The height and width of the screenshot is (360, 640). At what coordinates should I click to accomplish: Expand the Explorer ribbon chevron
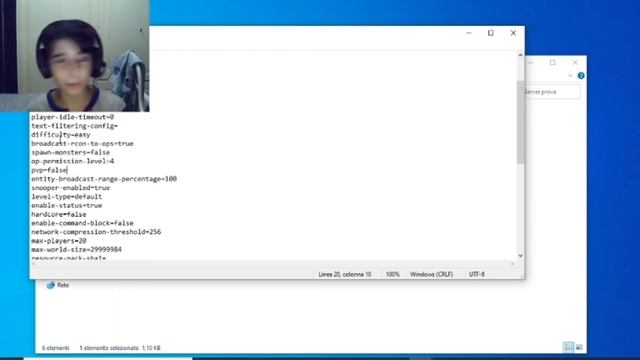click(570, 76)
